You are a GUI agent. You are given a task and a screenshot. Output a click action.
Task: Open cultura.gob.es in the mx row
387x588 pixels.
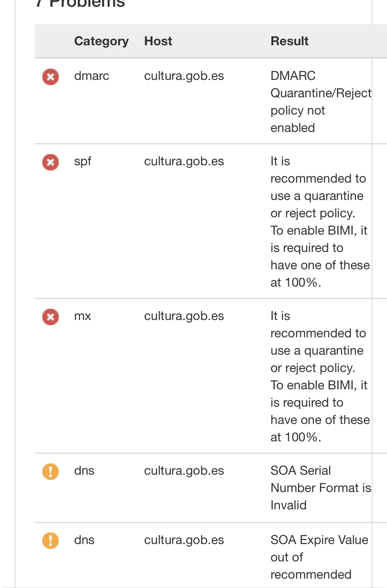click(184, 316)
